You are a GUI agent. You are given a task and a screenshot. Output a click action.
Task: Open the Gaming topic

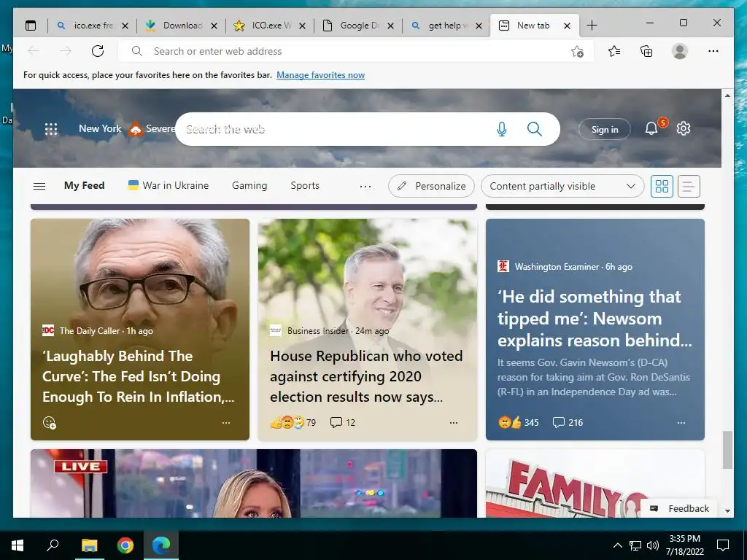click(249, 186)
